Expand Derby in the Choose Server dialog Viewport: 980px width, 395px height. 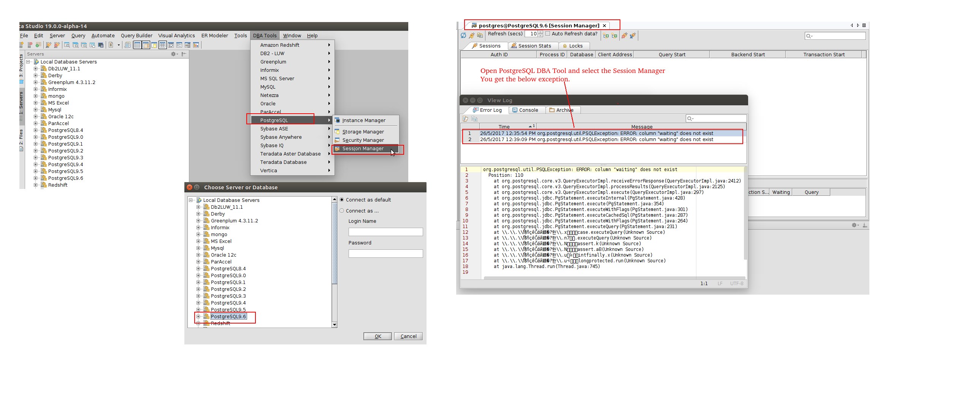(x=198, y=214)
